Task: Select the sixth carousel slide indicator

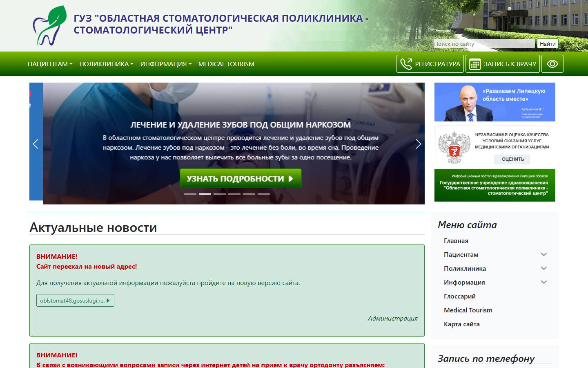Action: [264, 194]
